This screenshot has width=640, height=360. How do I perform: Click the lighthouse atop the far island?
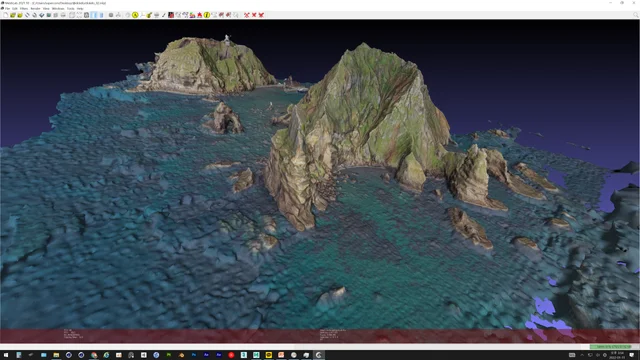click(x=227, y=40)
